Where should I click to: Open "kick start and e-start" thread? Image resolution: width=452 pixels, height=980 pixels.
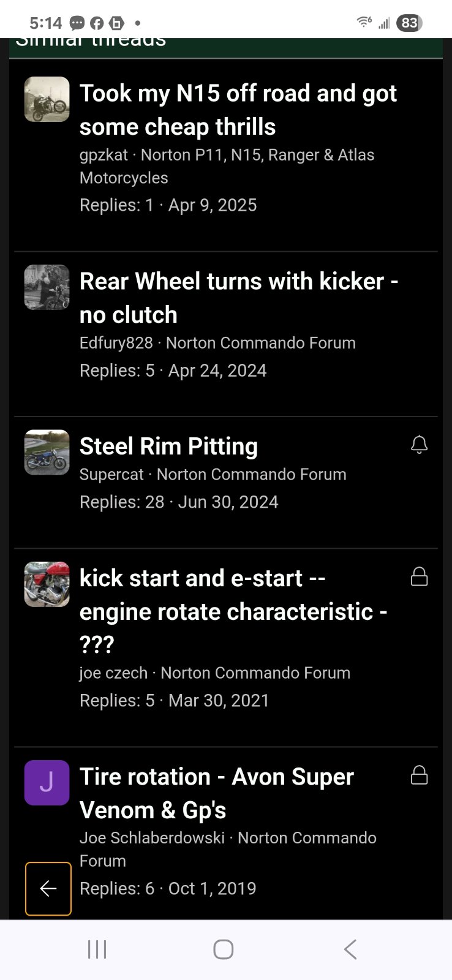[233, 611]
